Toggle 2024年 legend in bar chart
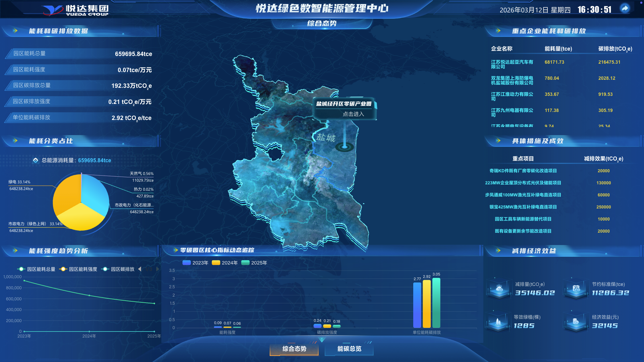 point(225,263)
